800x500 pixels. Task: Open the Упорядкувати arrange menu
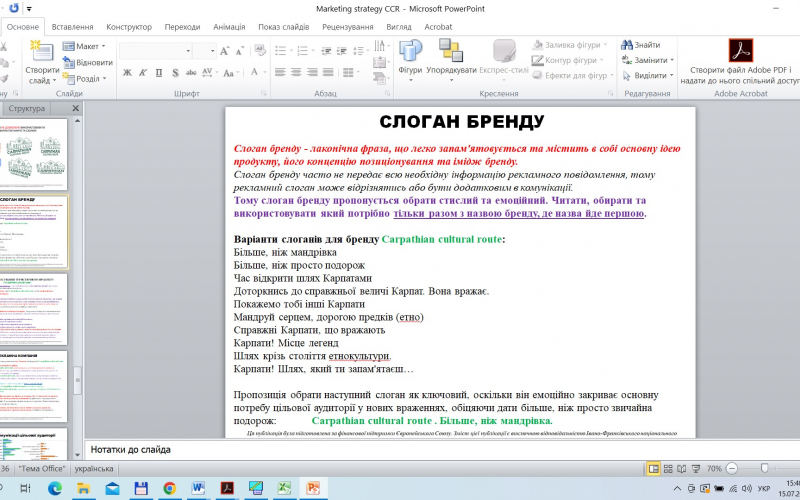tap(451, 61)
